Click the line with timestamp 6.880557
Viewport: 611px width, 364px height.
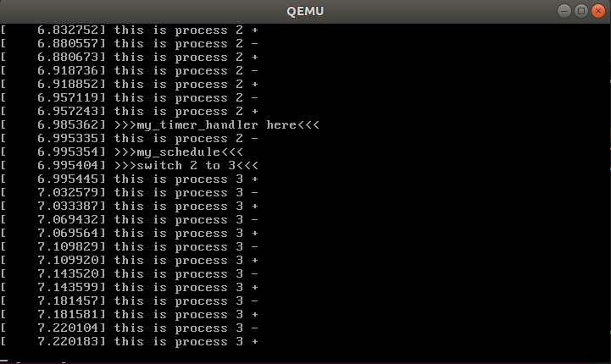(x=129, y=44)
